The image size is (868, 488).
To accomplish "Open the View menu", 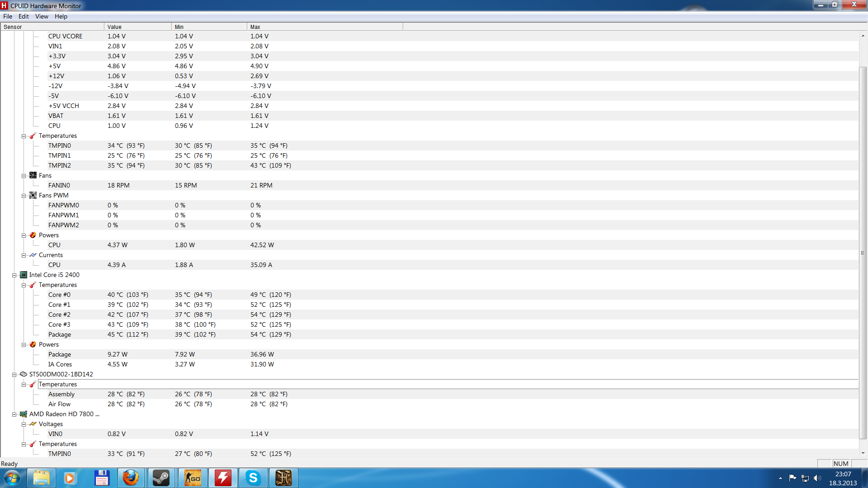I will click(42, 16).
